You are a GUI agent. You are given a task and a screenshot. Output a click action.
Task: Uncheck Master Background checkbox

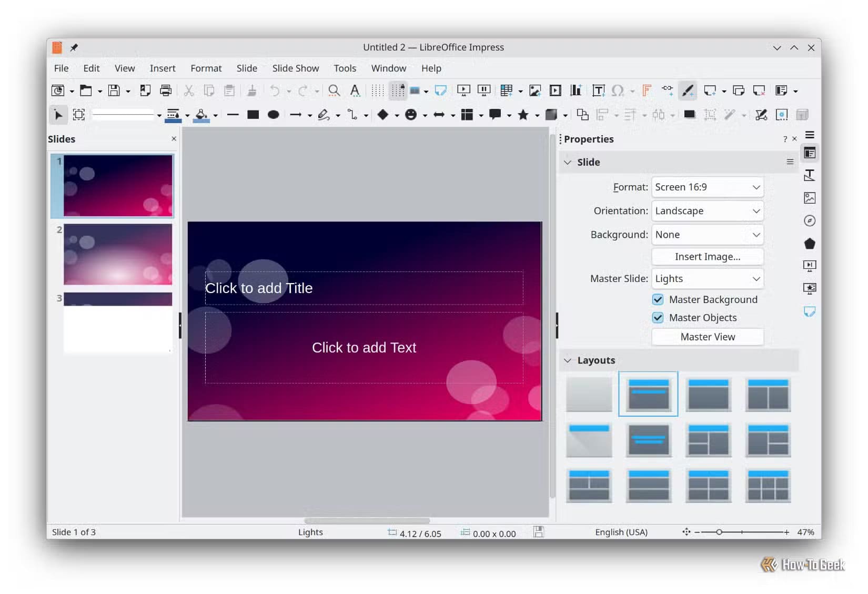(x=658, y=299)
